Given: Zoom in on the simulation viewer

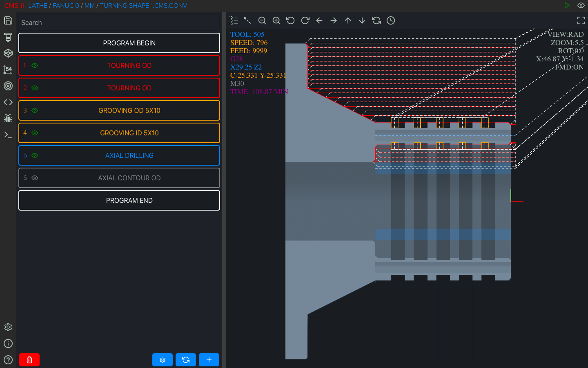Looking at the screenshot, I should (276, 20).
